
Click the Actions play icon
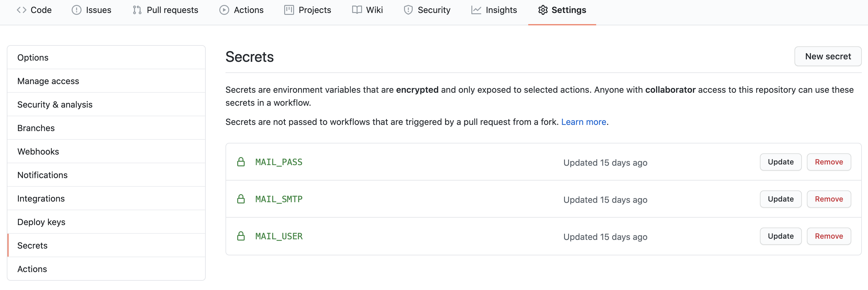(224, 10)
